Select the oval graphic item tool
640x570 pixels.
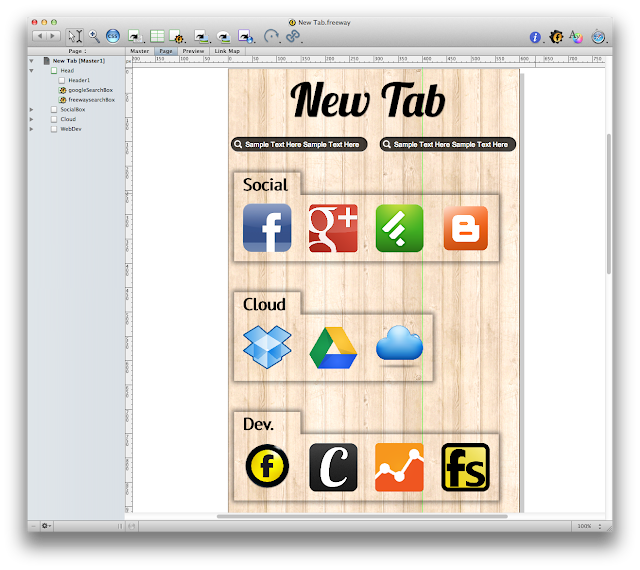point(224,36)
